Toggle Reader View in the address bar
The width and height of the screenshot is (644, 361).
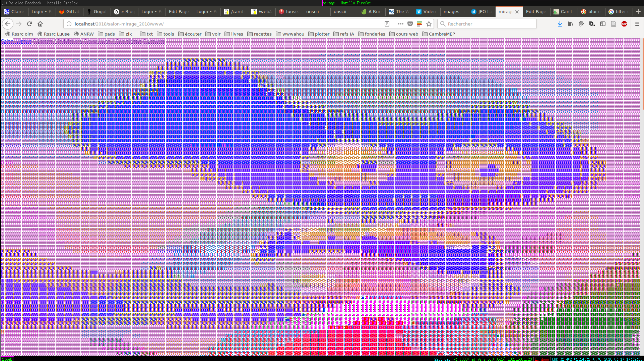pos(387,24)
